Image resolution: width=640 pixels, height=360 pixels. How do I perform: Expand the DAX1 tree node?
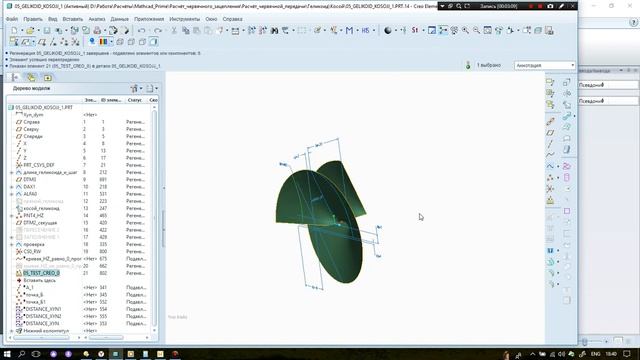click(x=12, y=187)
